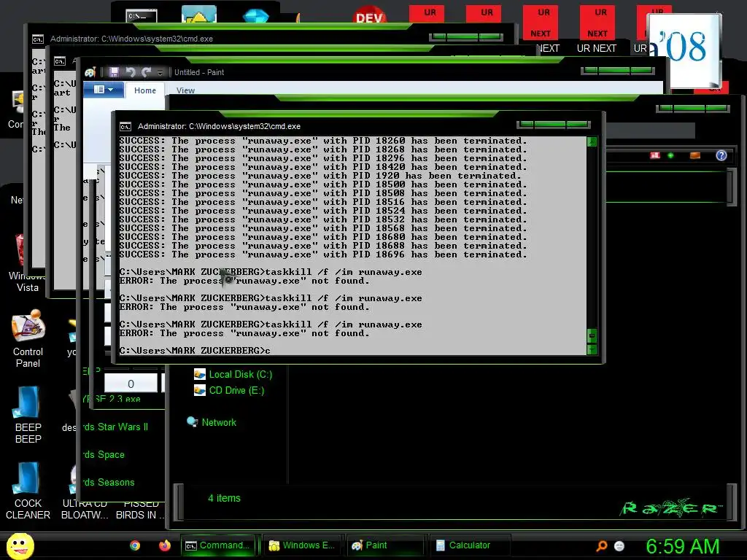Screen dimensions: 747x560
Task: Open the Customize Quick Access Toolbar dropdown in Paint
Action: click(160, 72)
